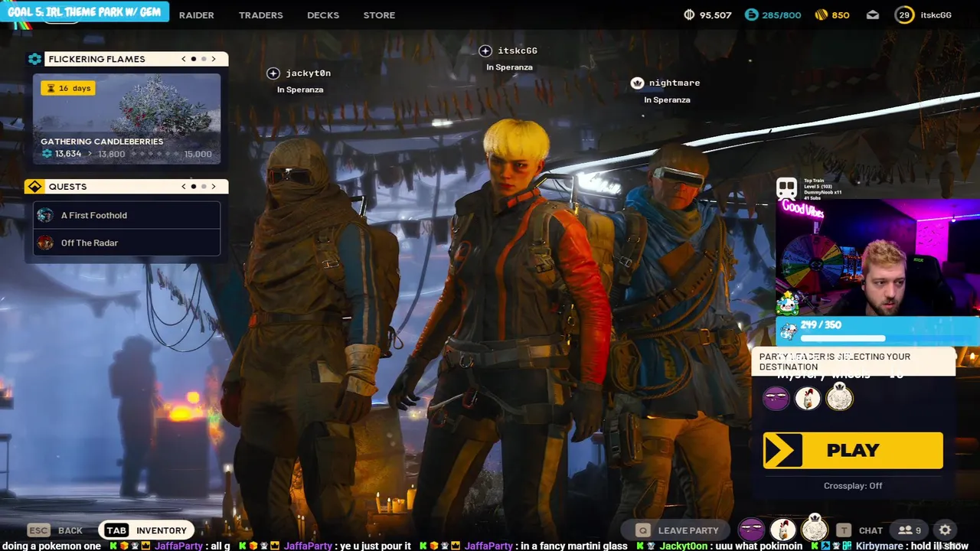This screenshot has height=551, width=980.
Task: Click the ESC BACK button
Action: 55,530
